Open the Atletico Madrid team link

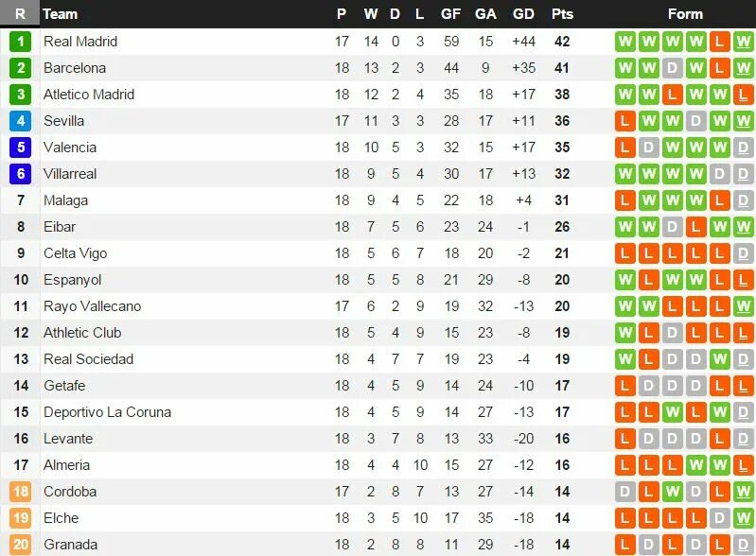click(89, 95)
